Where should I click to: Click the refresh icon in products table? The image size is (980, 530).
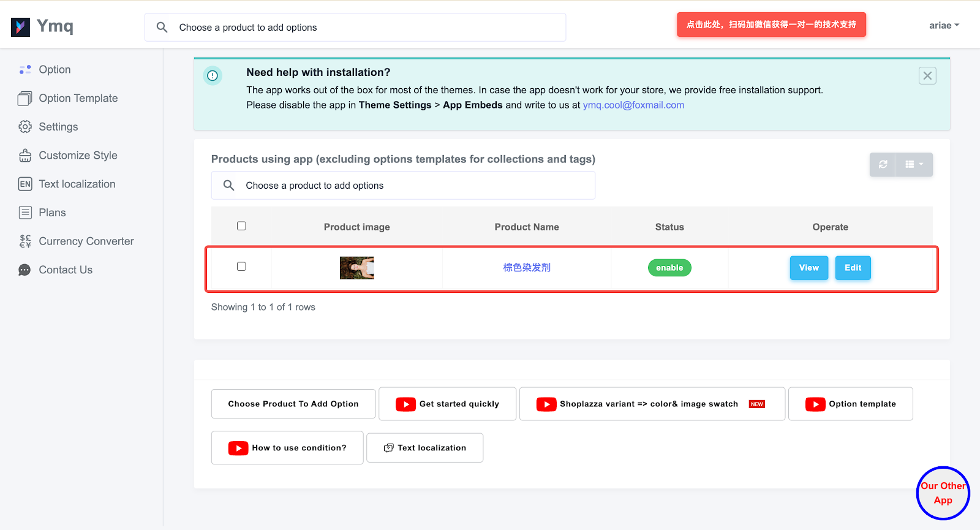(x=883, y=164)
